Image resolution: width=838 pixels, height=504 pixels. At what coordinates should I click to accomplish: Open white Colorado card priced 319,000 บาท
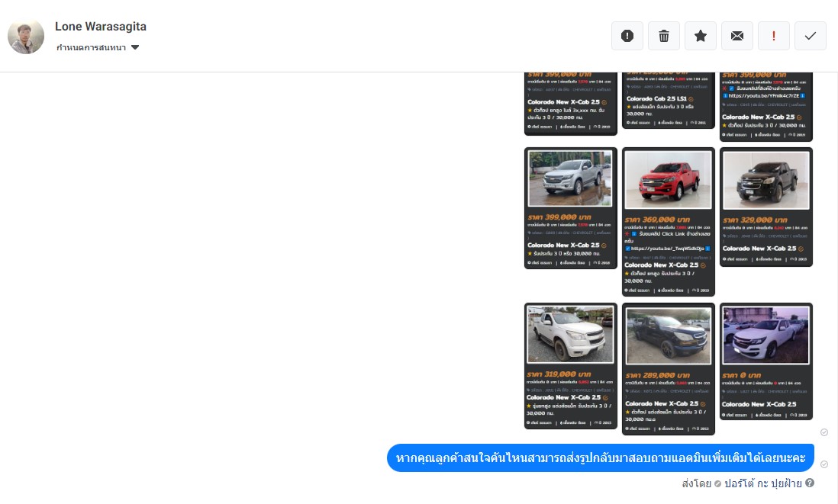(x=570, y=366)
